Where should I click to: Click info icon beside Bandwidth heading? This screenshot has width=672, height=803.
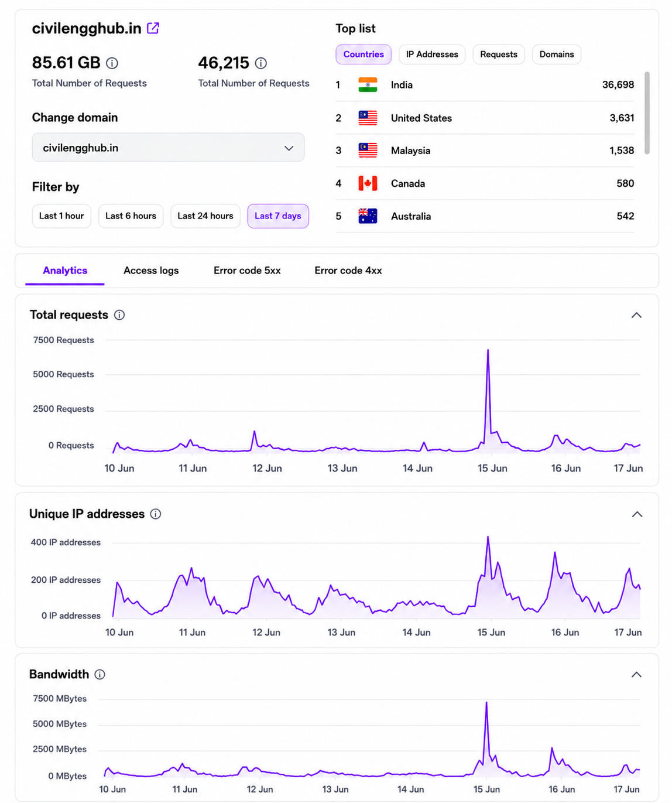[x=100, y=674]
